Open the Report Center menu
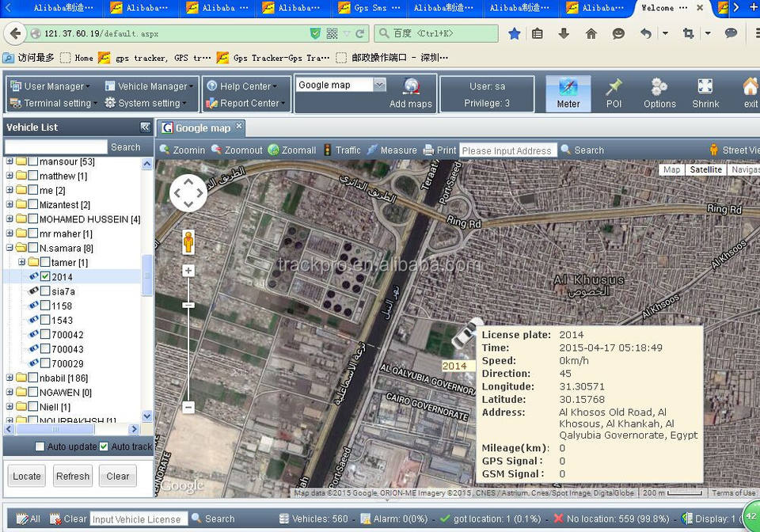Screen dimensions: 760x532 (249, 103)
